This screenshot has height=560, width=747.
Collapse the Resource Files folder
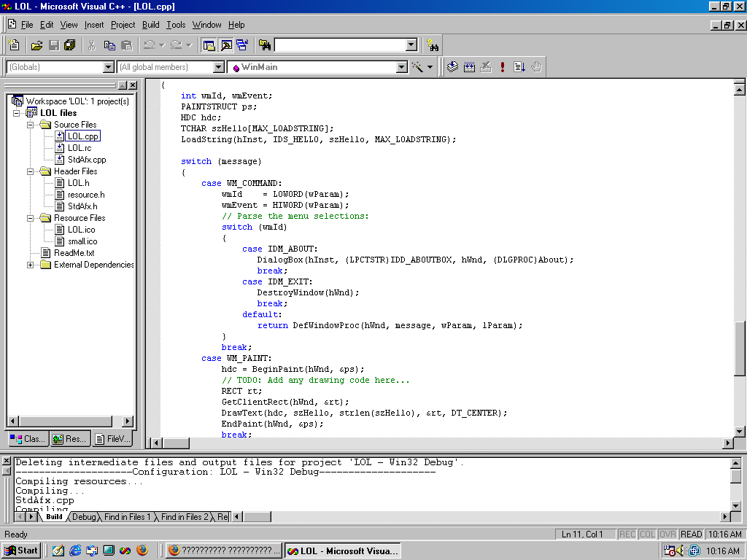(x=31, y=218)
